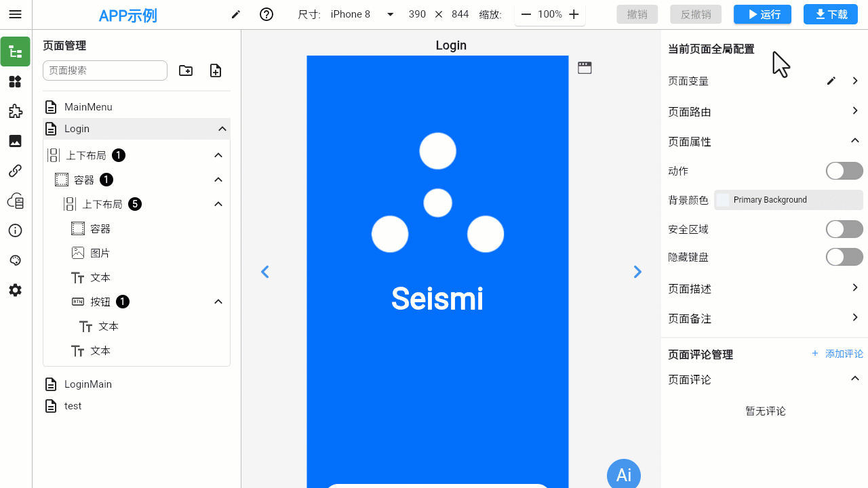Select the last 文本 item in tree
Image resolution: width=868 pixels, height=488 pixels.
pyautogui.click(x=100, y=350)
